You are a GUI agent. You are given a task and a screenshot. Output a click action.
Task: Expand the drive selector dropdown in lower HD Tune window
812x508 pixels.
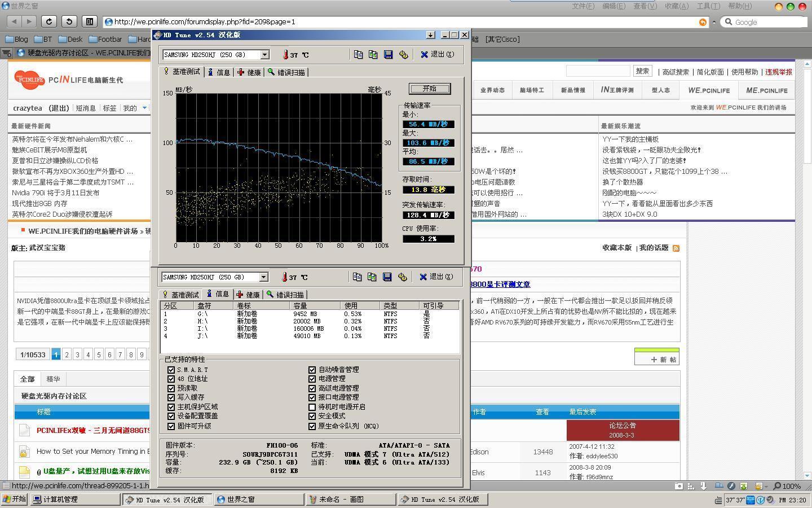point(263,277)
